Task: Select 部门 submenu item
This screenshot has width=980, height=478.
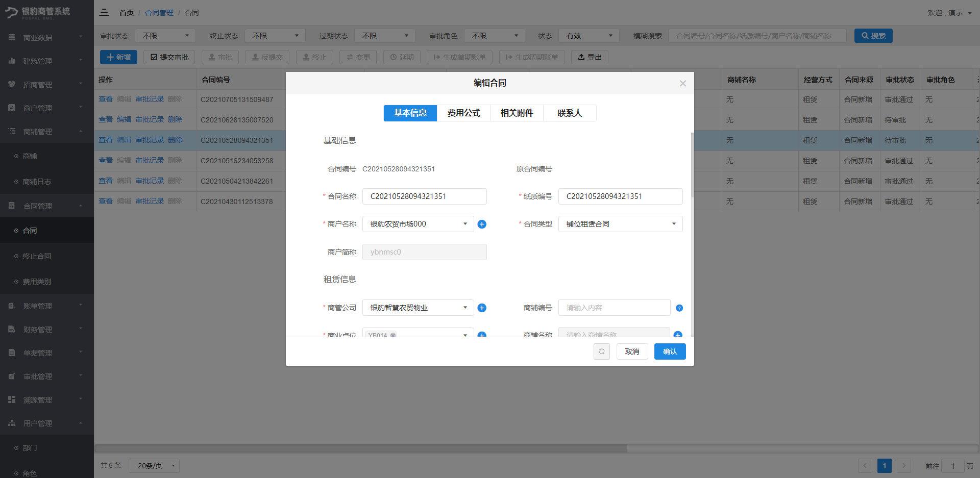Action: pos(47,448)
